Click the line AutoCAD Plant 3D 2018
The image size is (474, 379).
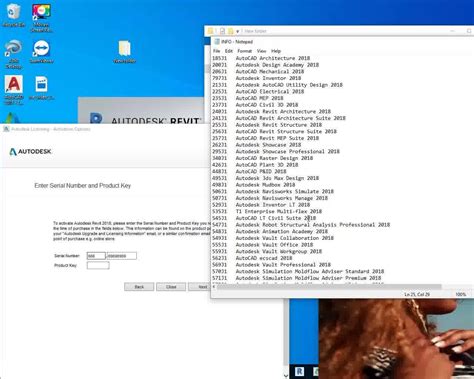click(255, 165)
